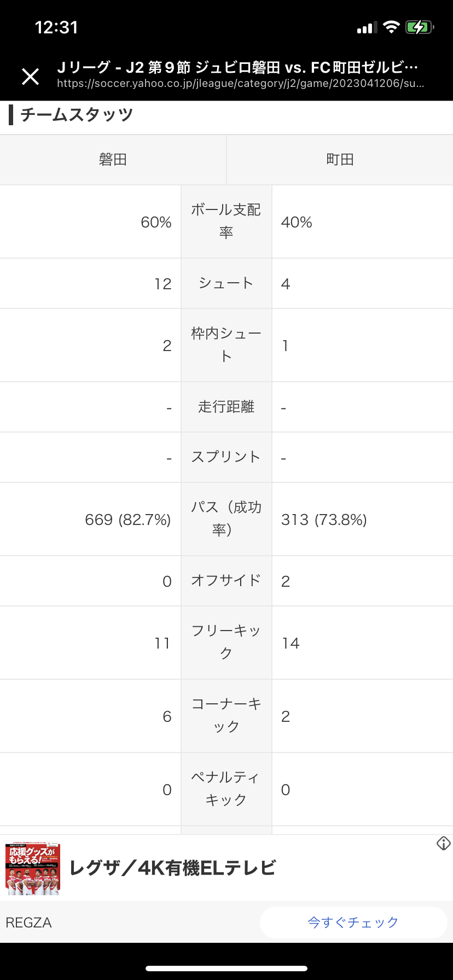Tap the 12:31 status bar clock

(x=56, y=27)
